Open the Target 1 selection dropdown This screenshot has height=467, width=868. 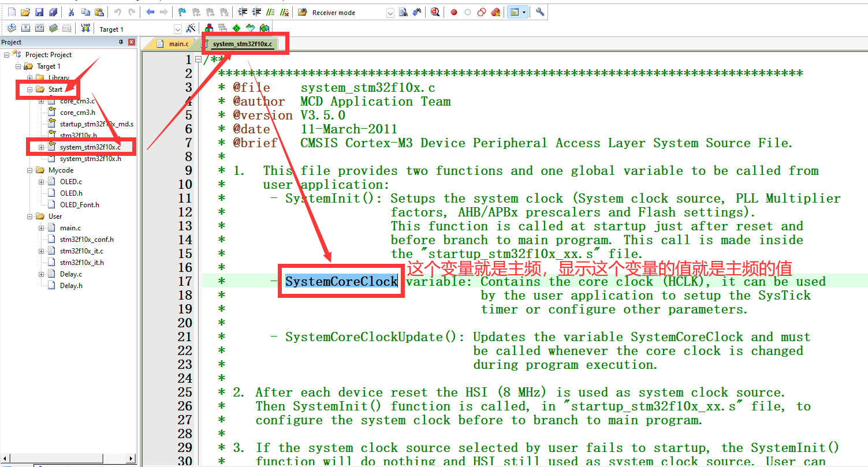[178, 29]
